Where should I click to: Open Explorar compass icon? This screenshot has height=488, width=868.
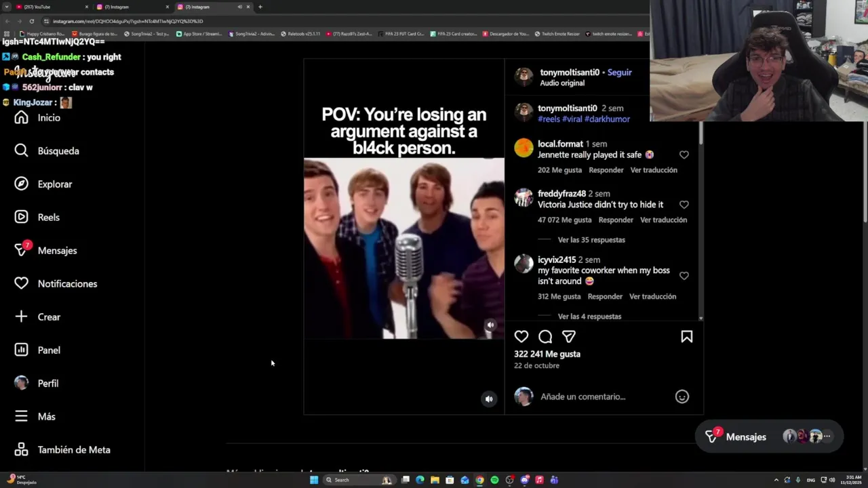22,184
